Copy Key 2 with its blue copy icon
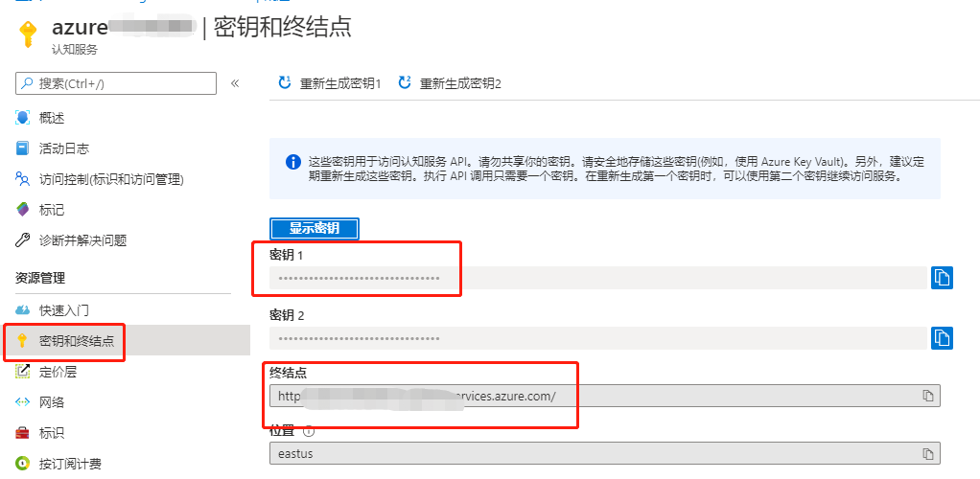Image resolution: width=980 pixels, height=479 pixels. (x=942, y=338)
